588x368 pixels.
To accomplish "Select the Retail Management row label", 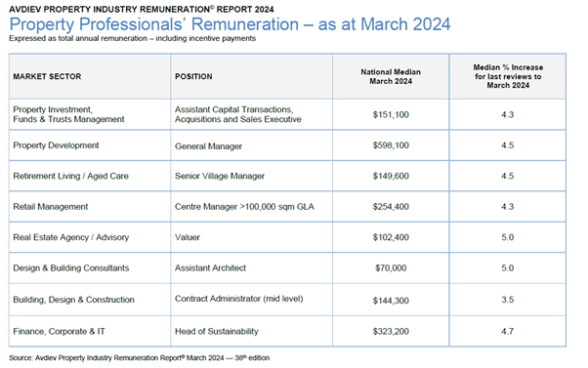I will tap(50, 207).
